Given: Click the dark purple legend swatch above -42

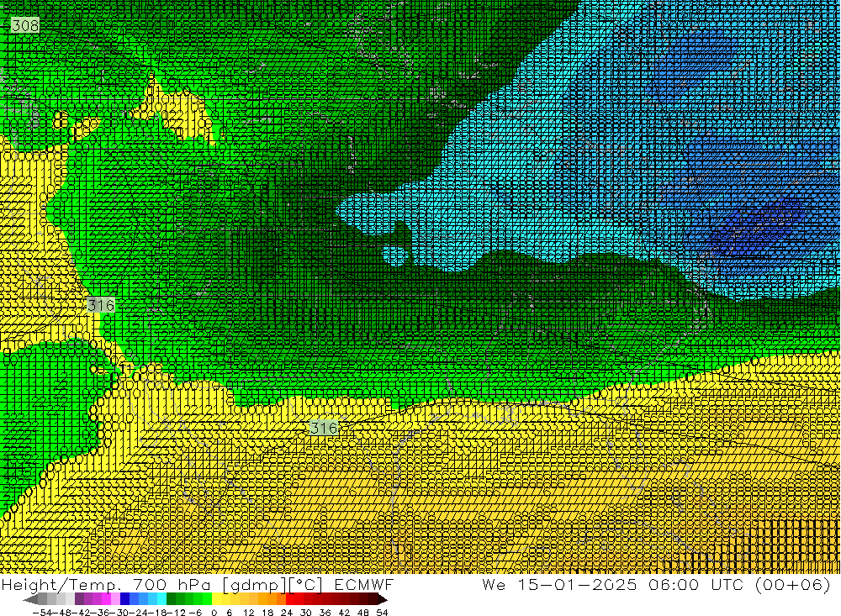Looking at the screenshot, I should (79, 599).
